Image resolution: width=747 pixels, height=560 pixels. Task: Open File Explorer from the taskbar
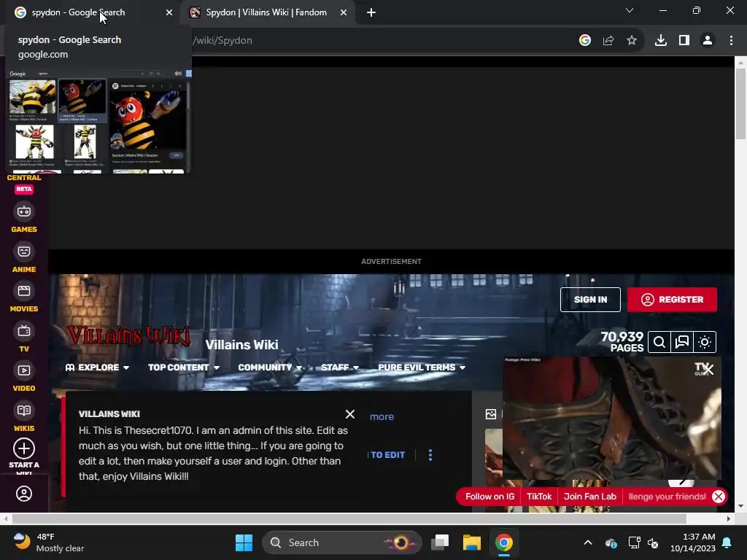tap(472, 542)
